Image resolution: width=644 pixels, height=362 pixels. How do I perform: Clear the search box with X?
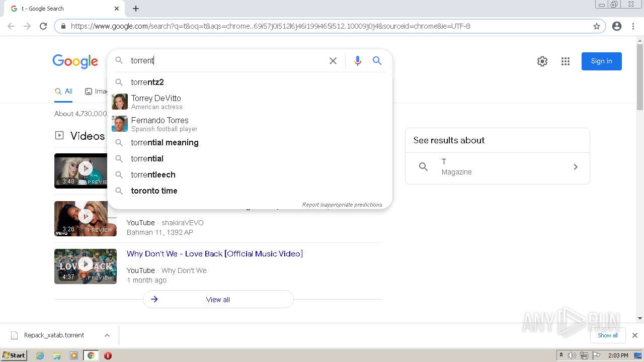click(333, 61)
